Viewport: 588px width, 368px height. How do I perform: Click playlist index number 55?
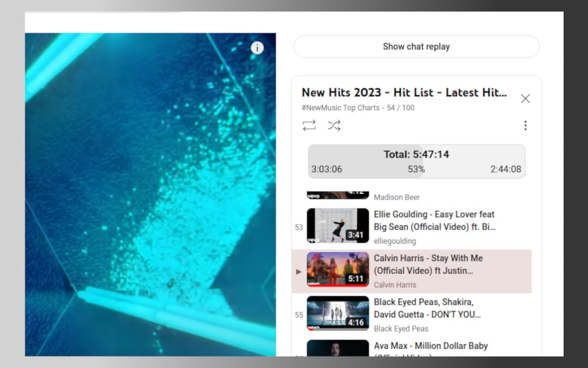(299, 315)
